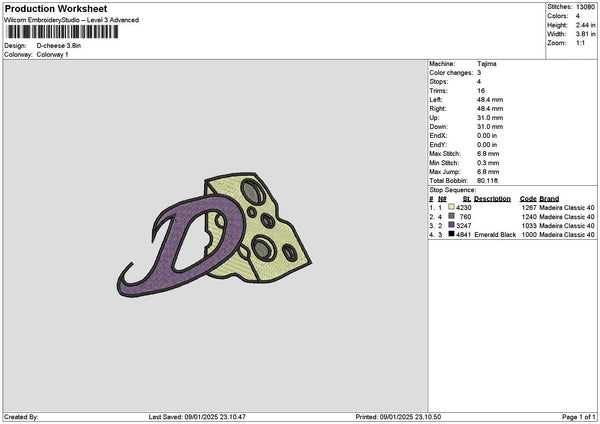Click the Production Worksheet title
Viewport: 600px width, 424px height.
56,8
